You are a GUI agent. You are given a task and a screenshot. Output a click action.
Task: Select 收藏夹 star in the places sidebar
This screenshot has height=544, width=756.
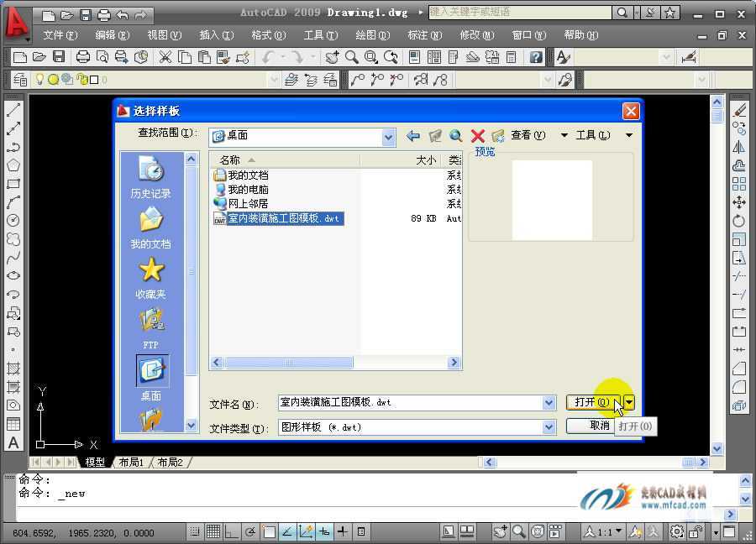click(x=151, y=278)
